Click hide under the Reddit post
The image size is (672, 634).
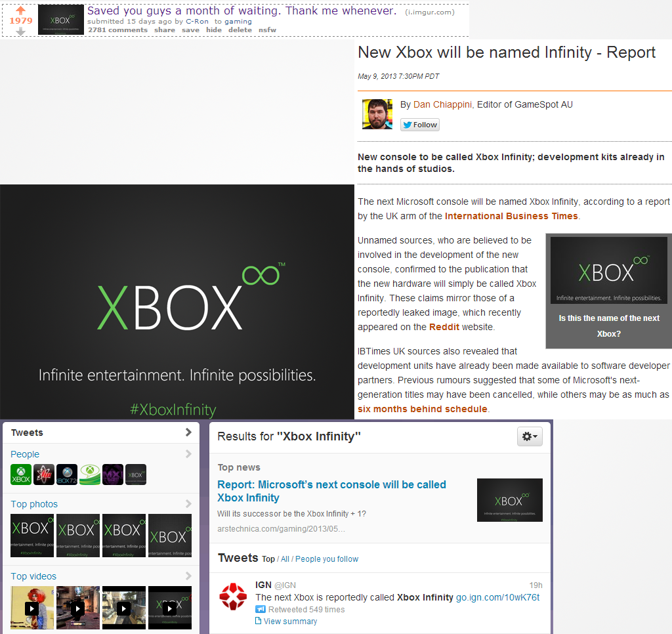[x=214, y=30]
